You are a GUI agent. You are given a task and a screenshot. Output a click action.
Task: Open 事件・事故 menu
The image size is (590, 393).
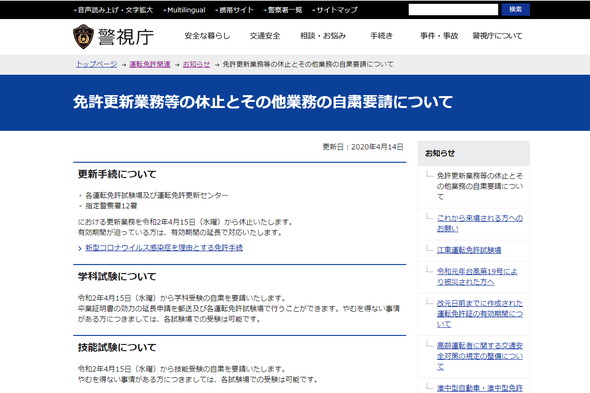coord(439,36)
